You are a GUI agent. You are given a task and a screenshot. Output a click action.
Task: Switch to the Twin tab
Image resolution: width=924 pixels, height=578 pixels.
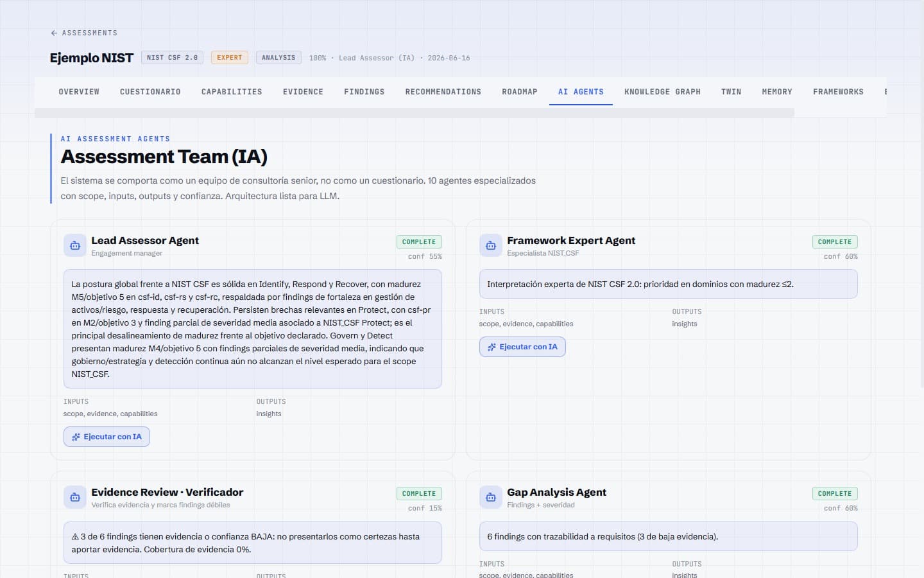(x=731, y=92)
